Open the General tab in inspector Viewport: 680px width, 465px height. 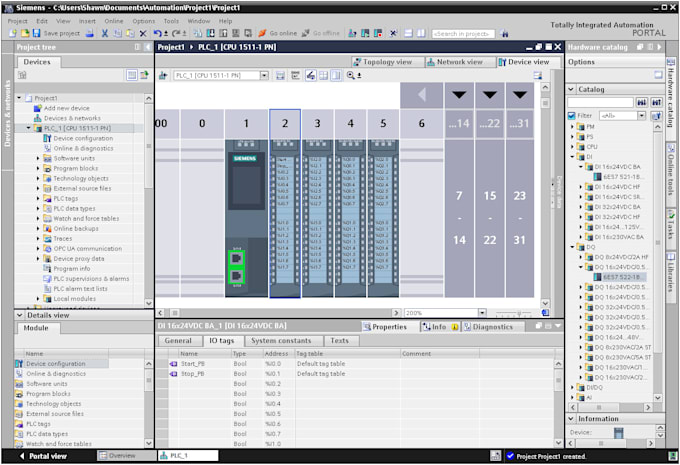(x=178, y=341)
